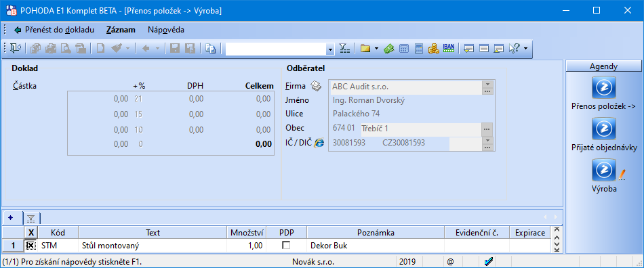This screenshot has height=268, width=644.
Task: Open the calculator toolbar icon
Action: point(419,48)
